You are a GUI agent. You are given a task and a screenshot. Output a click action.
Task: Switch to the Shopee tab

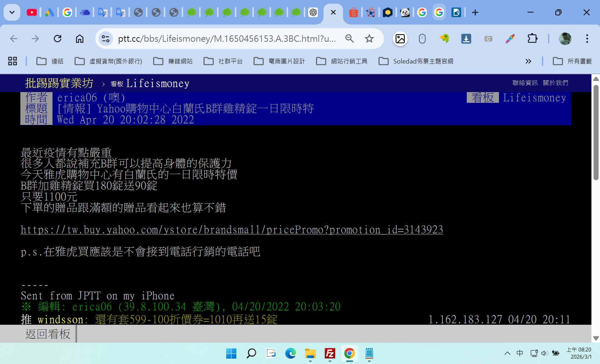[353, 13]
